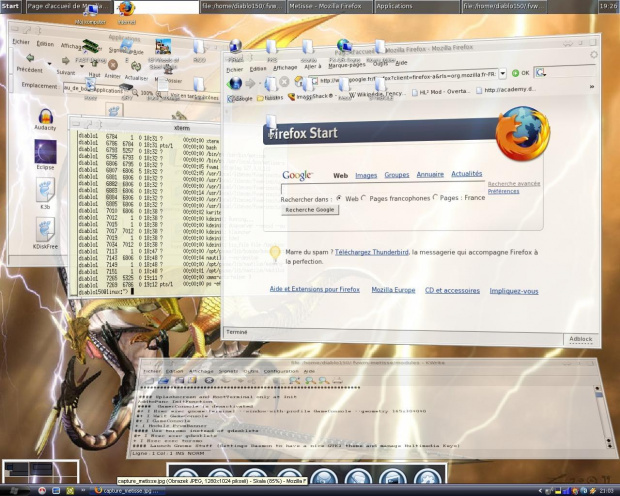Image resolution: width=620 pixels, height=496 pixels.
Task: Select the Pages francophones radio button
Action: point(364,197)
